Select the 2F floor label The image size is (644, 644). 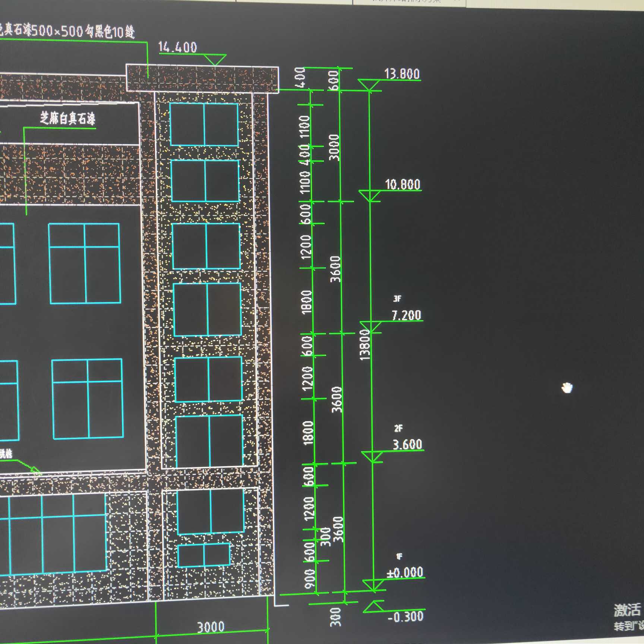(x=398, y=429)
